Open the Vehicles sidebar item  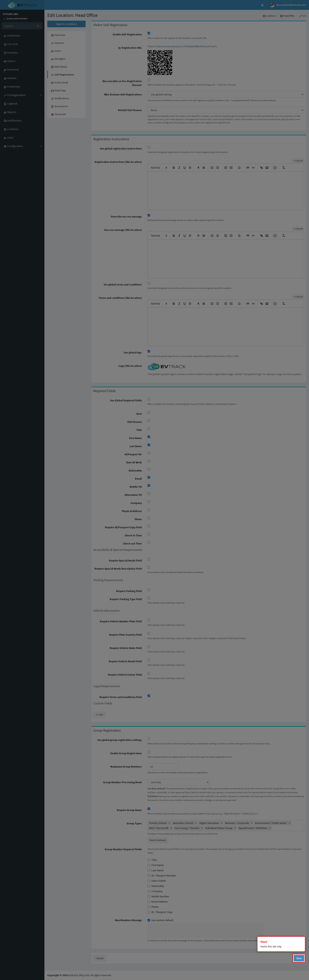click(x=22, y=78)
